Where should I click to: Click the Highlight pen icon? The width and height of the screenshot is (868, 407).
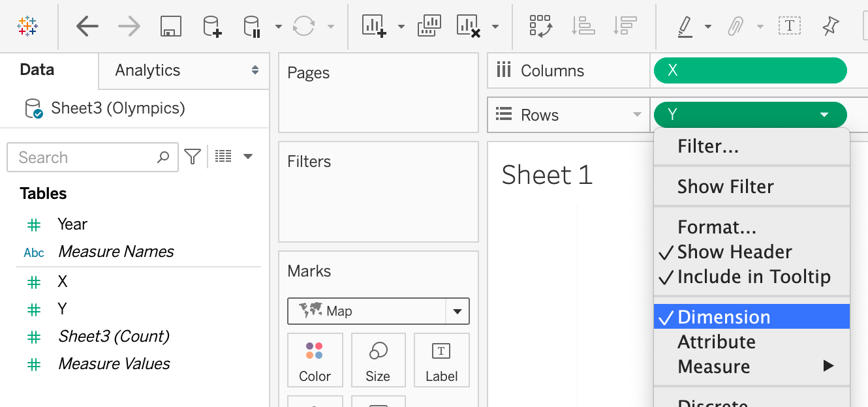point(685,26)
